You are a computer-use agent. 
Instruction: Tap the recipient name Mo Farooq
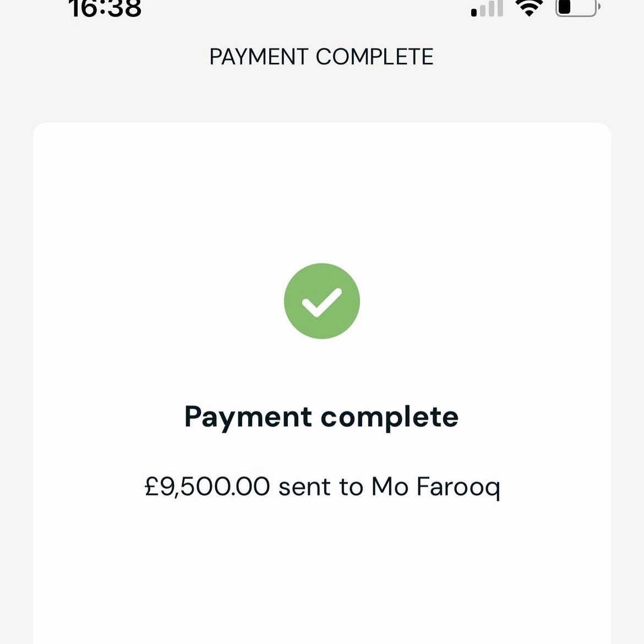(x=436, y=487)
